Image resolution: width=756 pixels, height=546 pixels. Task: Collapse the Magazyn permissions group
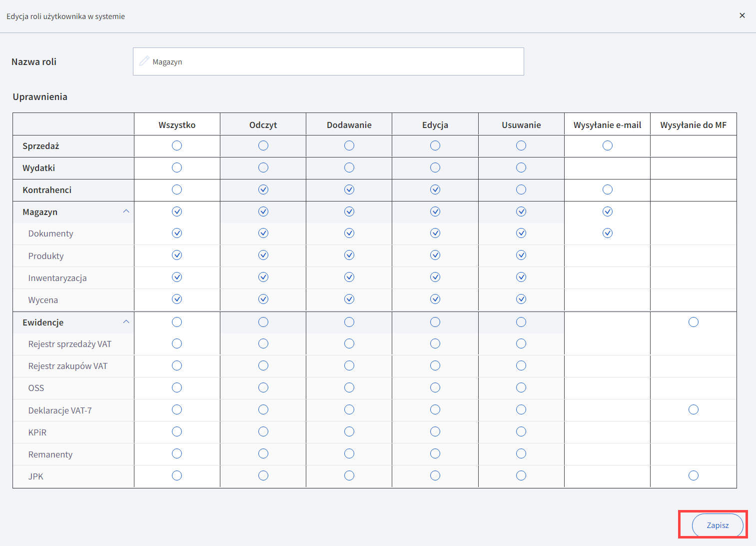tap(126, 211)
